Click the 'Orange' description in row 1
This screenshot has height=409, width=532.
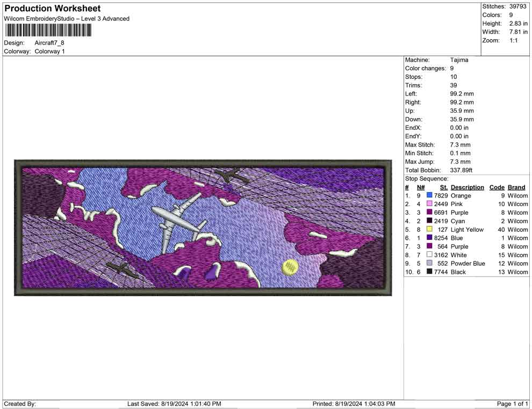(461, 196)
